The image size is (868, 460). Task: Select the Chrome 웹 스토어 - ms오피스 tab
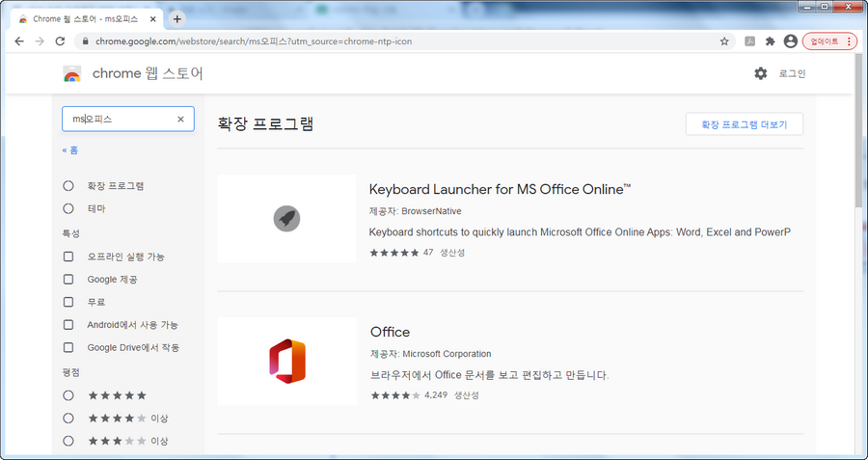pos(86,19)
